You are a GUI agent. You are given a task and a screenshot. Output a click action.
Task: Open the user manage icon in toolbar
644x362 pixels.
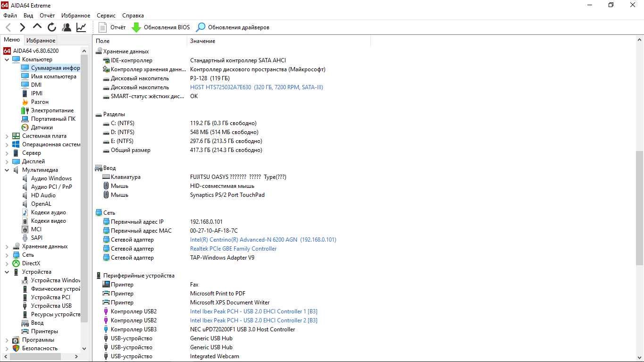(67, 27)
